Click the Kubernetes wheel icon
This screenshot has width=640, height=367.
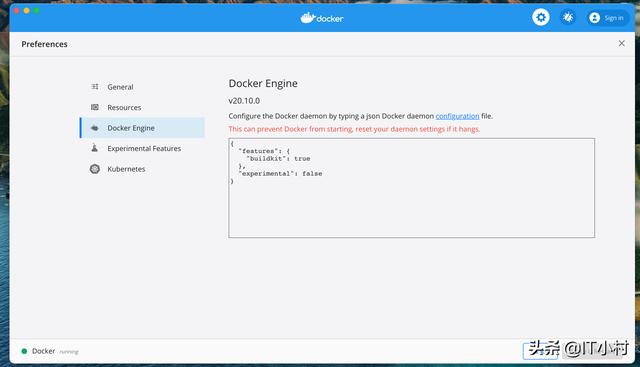point(95,169)
